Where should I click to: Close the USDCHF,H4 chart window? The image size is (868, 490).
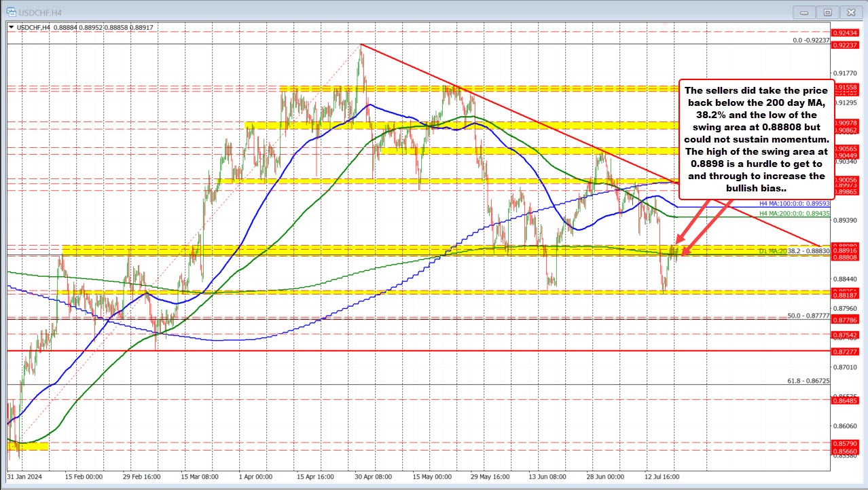[849, 12]
